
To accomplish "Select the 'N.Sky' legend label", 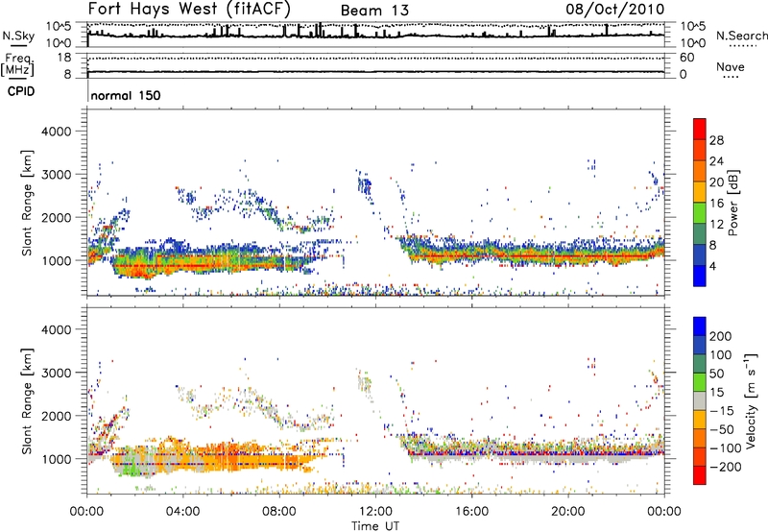I will [x=18, y=36].
